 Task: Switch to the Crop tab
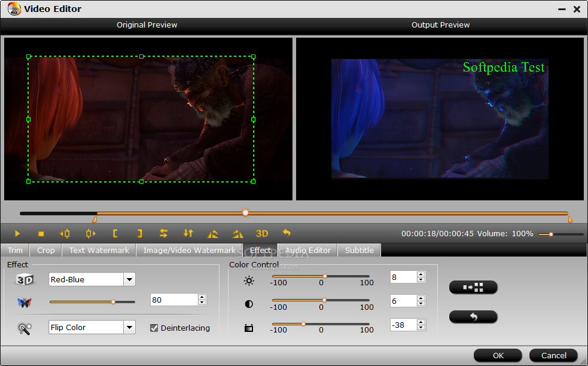pos(45,250)
